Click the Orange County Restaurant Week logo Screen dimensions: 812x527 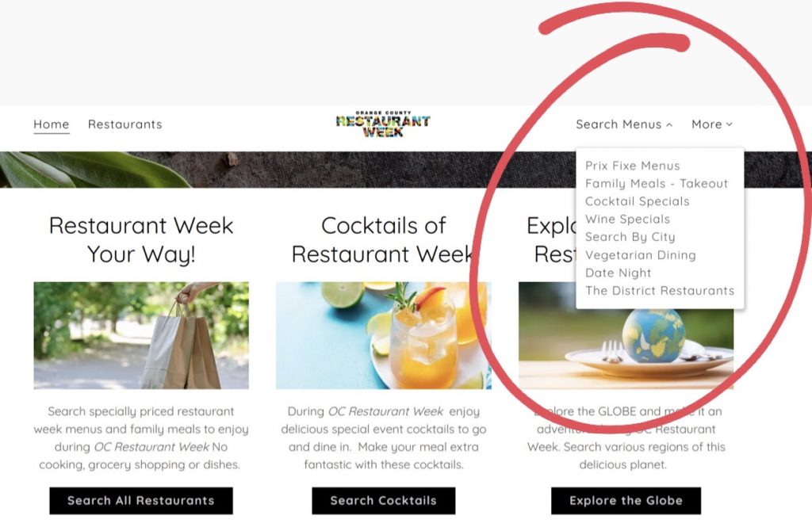[x=383, y=124]
